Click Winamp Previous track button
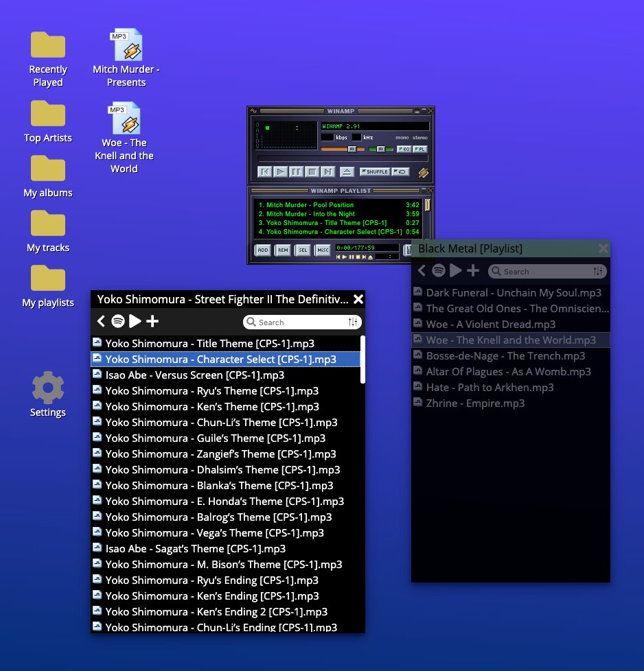This screenshot has height=671, width=644. coord(264,172)
